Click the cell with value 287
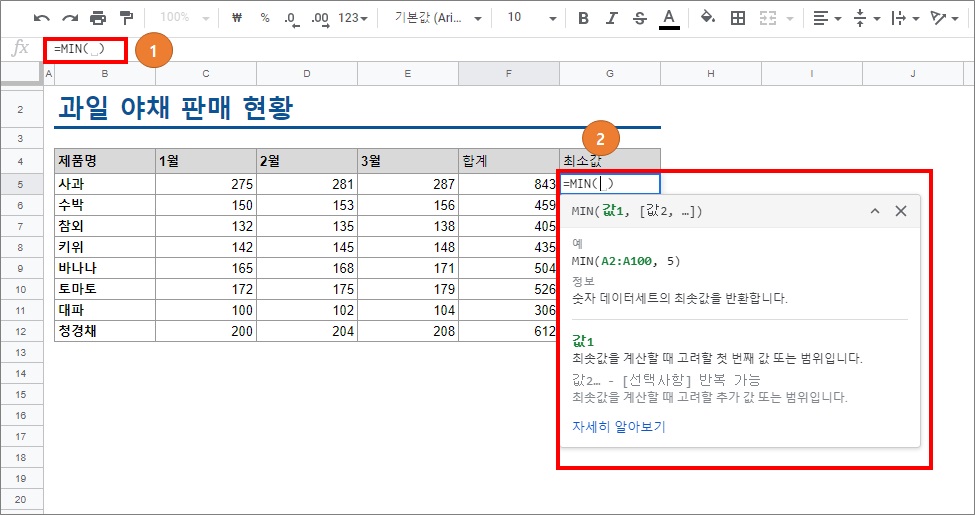The height and width of the screenshot is (515, 975). (408, 184)
